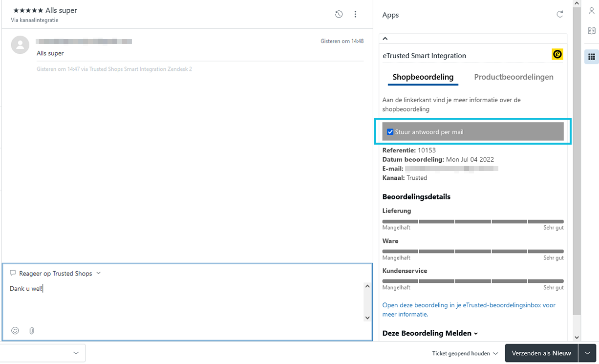Click Apps panel scrollbar up arrow
This screenshot has height=364, width=599.
(x=577, y=3)
